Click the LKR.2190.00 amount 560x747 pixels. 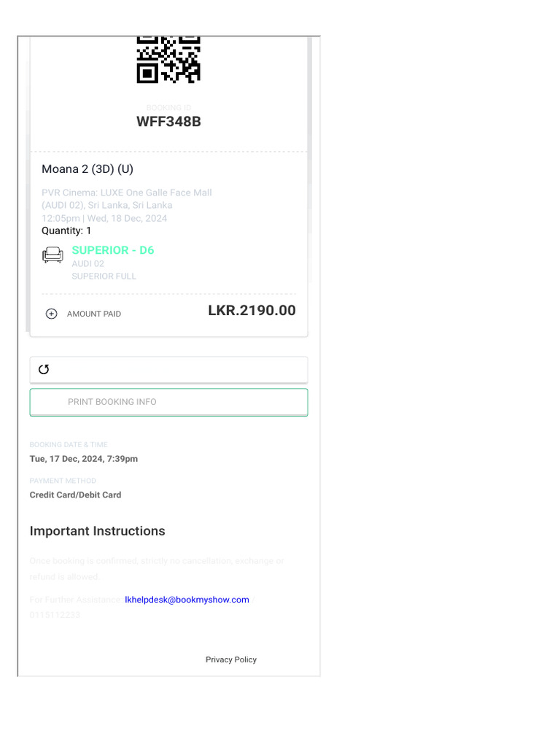pos(252,311)
